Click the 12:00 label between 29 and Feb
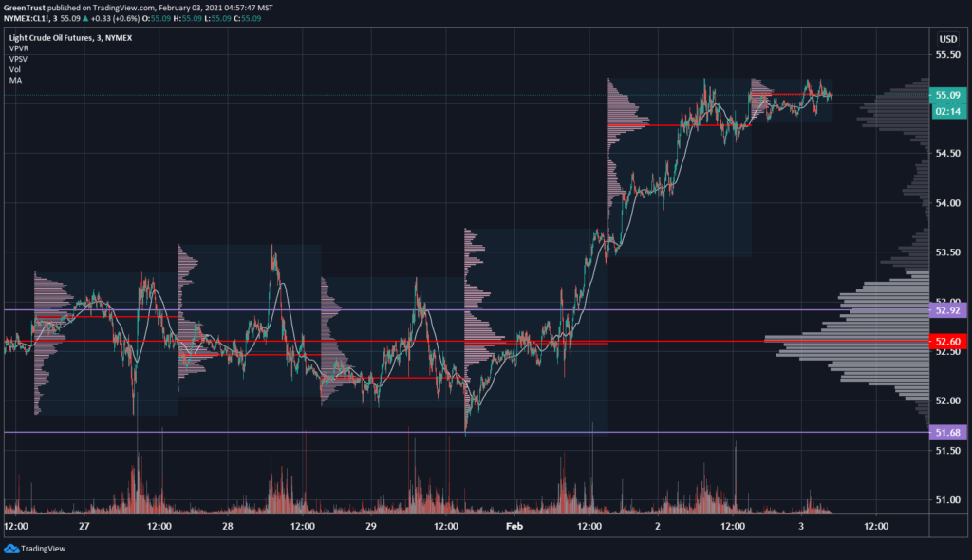The width and height of the screenshot is (972, 560). (x=446, y=526)
